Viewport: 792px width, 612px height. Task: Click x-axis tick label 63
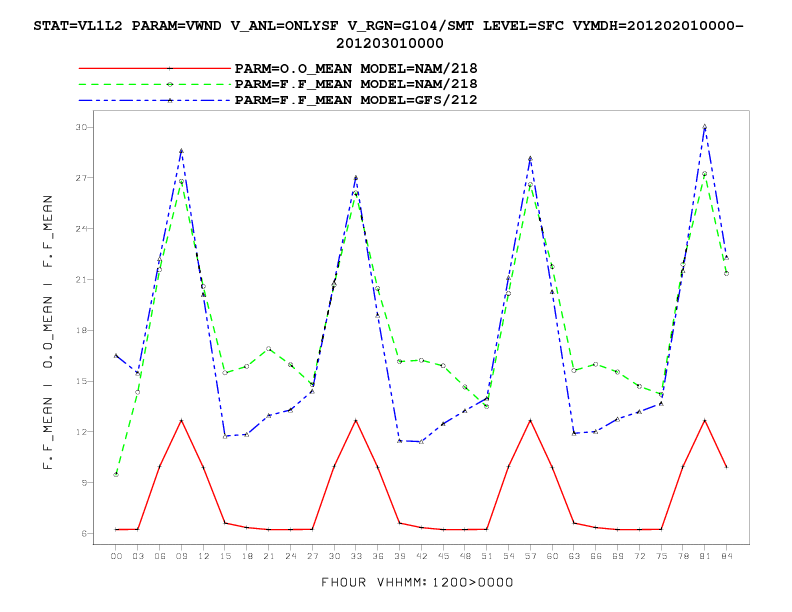(574, 556)
